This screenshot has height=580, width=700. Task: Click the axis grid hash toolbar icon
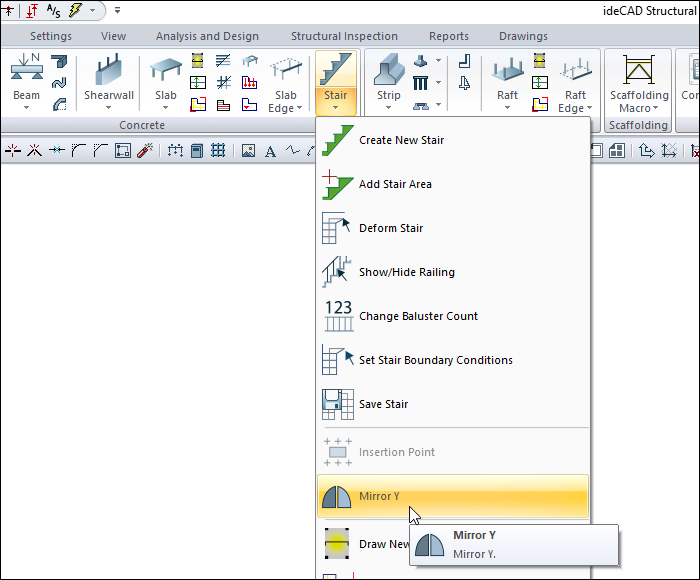tap(218, 150)
